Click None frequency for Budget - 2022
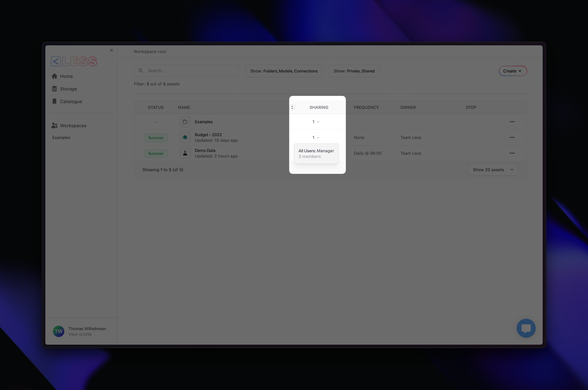Viewport: 588px width, 390px height. click(x=359, y=138)
